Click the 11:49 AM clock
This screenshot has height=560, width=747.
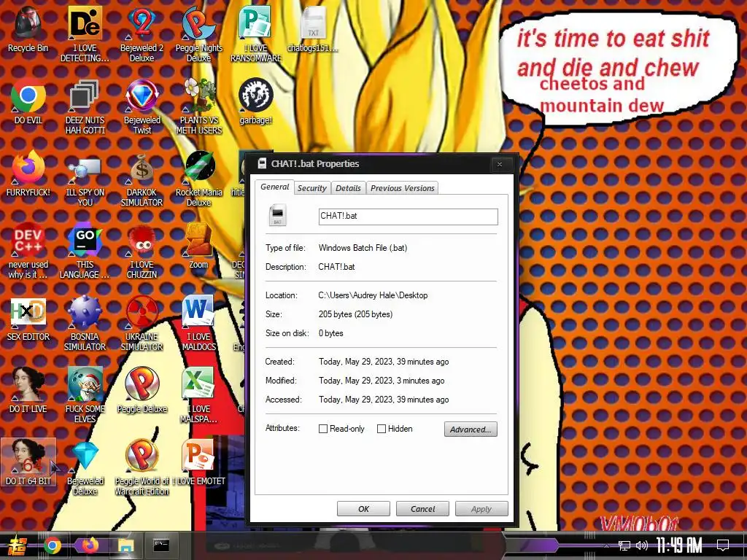coord(679,545)
